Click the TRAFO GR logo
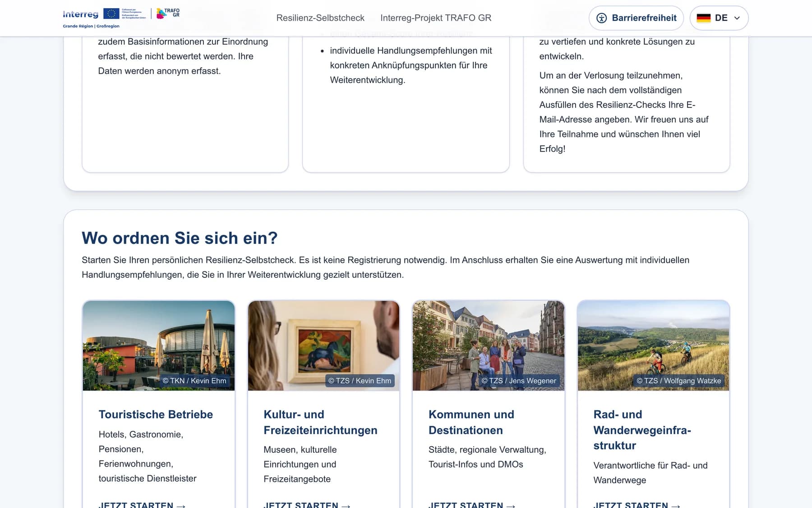 coord(168,14)
